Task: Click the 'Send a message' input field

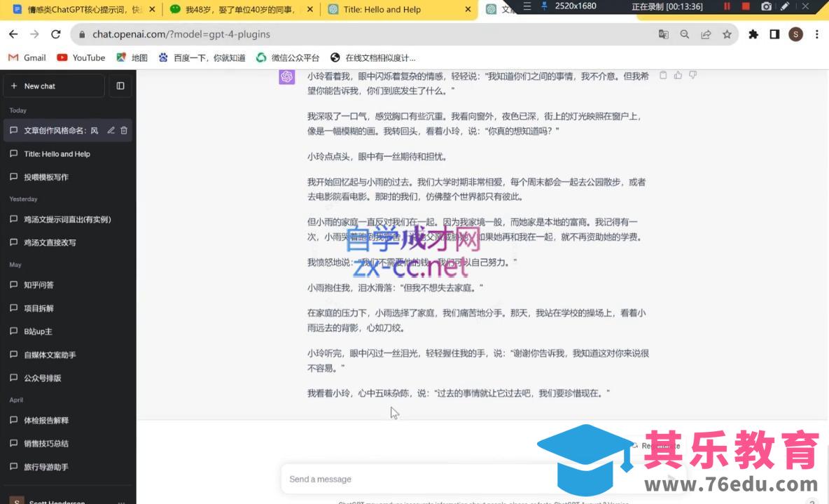Action: tap(469, 479)
